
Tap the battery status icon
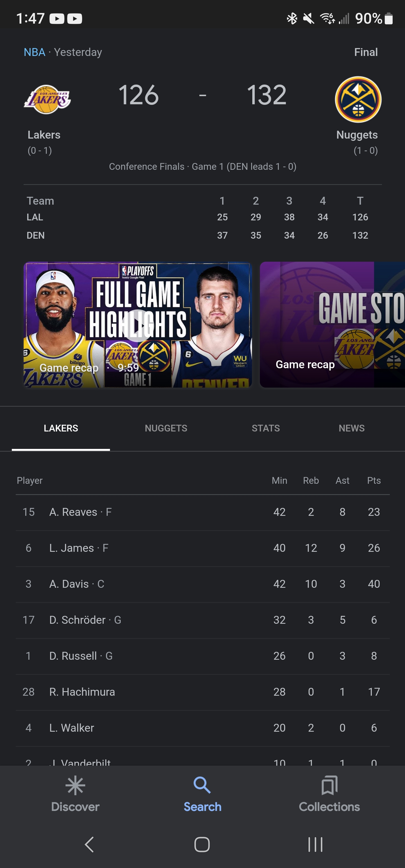[389, 18]
